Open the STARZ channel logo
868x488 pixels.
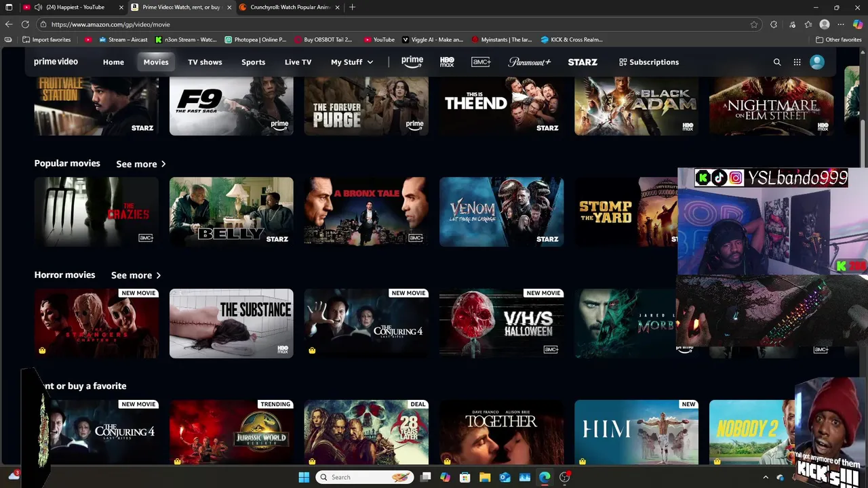point(583,62)
